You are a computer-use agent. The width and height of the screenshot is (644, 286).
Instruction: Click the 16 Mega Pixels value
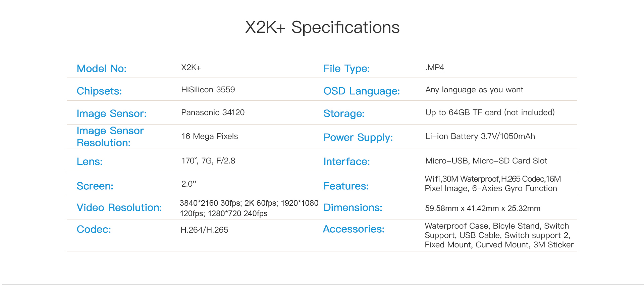click(x=210, y=136)
